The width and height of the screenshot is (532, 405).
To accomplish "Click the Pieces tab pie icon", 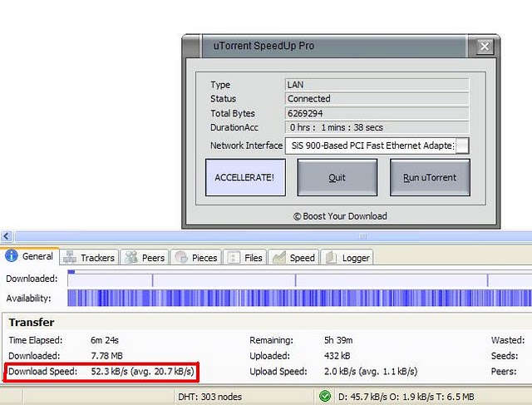I will pos(181,257).
